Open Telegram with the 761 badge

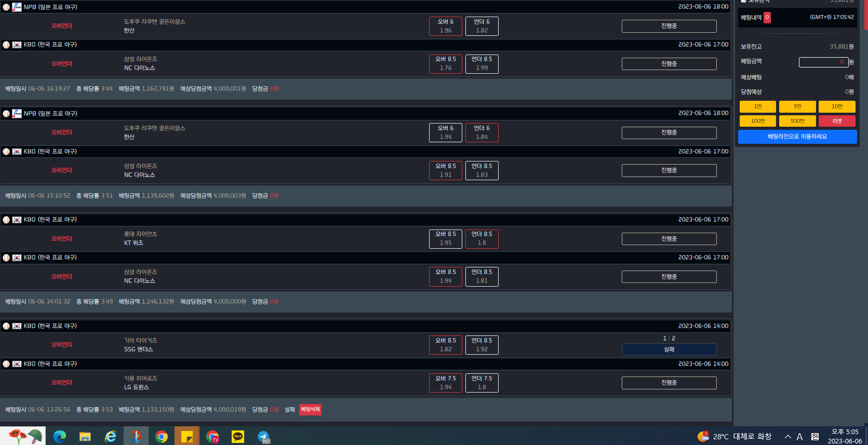click(263, 437)
